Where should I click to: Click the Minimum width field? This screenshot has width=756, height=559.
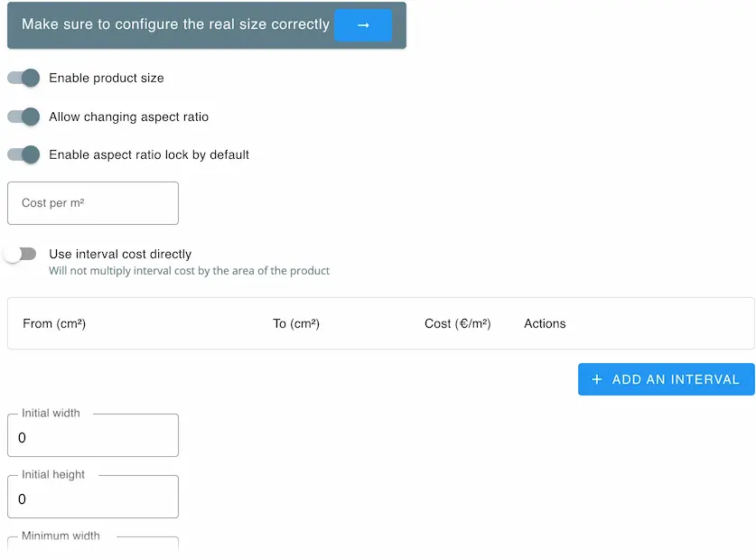tap(93, 545)
